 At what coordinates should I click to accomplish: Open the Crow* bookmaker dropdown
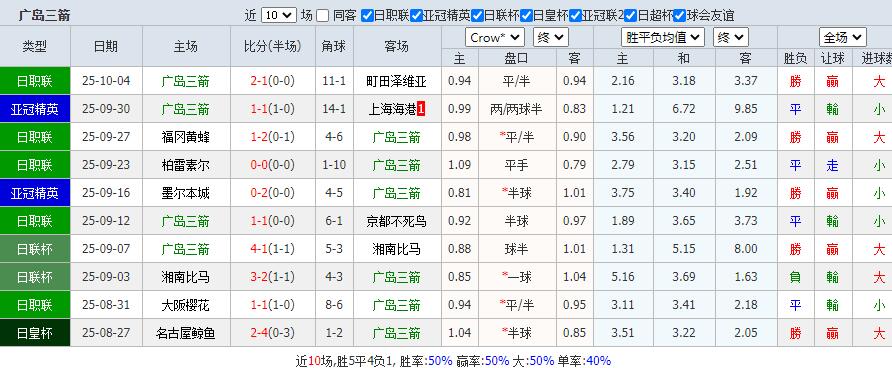pyautogui.click(x=494, y=38)
